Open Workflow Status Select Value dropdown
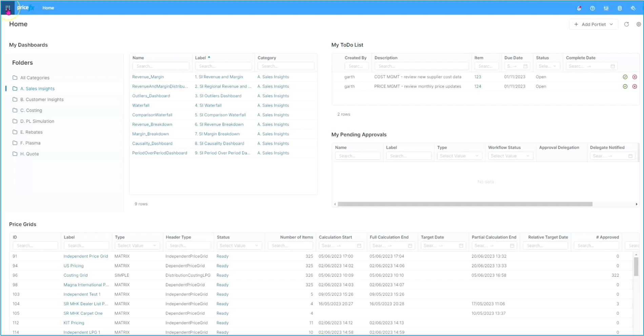Screen dimensions: 644x336 click(510, 156)
